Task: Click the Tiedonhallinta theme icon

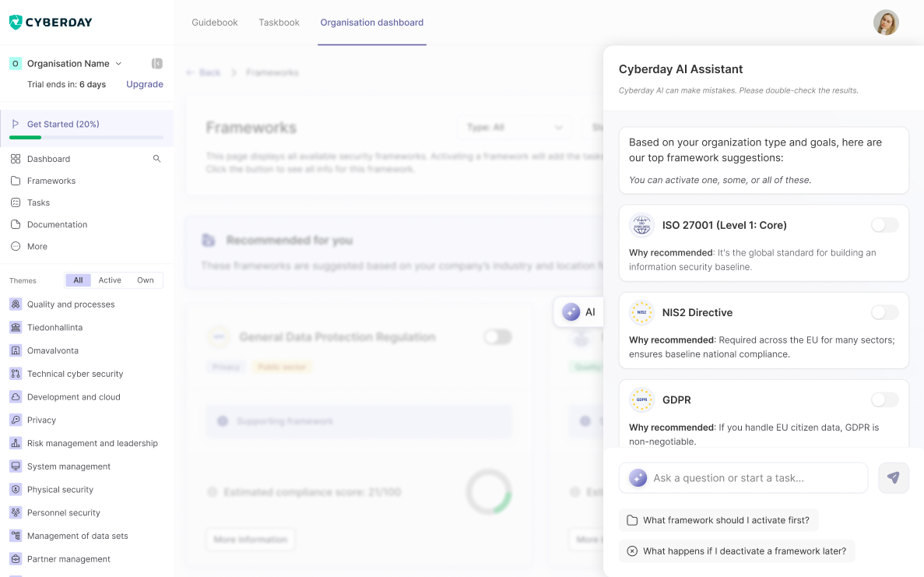Action: click(16, 327)
